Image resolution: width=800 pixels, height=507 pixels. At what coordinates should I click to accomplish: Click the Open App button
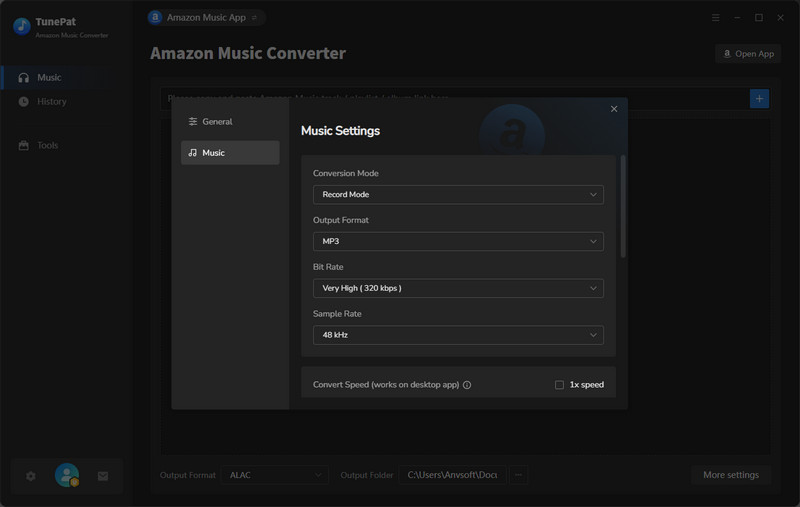coord(748,54)
